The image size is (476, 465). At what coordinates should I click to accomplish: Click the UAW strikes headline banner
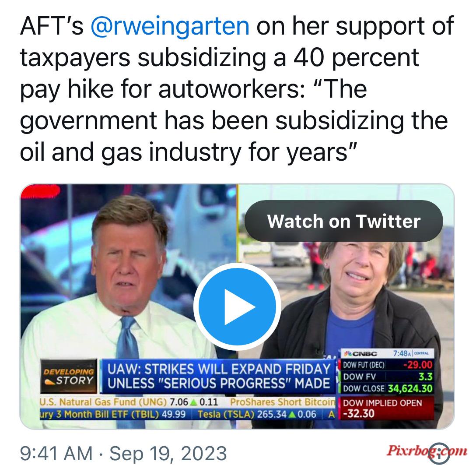point(219,376)
